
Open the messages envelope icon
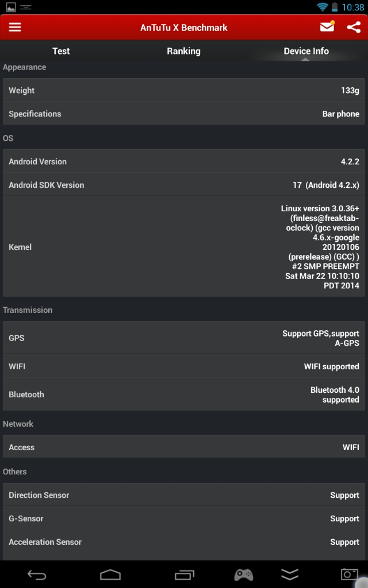pos(327,27)
